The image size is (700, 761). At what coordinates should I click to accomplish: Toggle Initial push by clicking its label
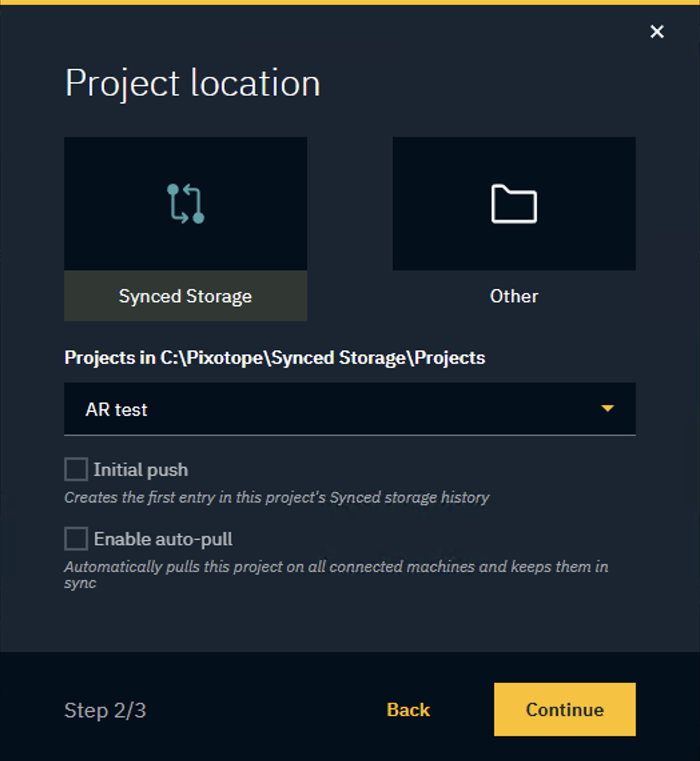(x=141, y=469)
